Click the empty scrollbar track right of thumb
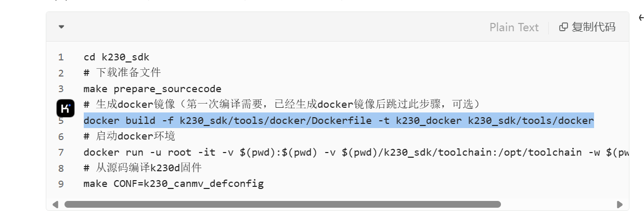Image resolution: width=644 pixels, height=215 pixels. point(558,205)
